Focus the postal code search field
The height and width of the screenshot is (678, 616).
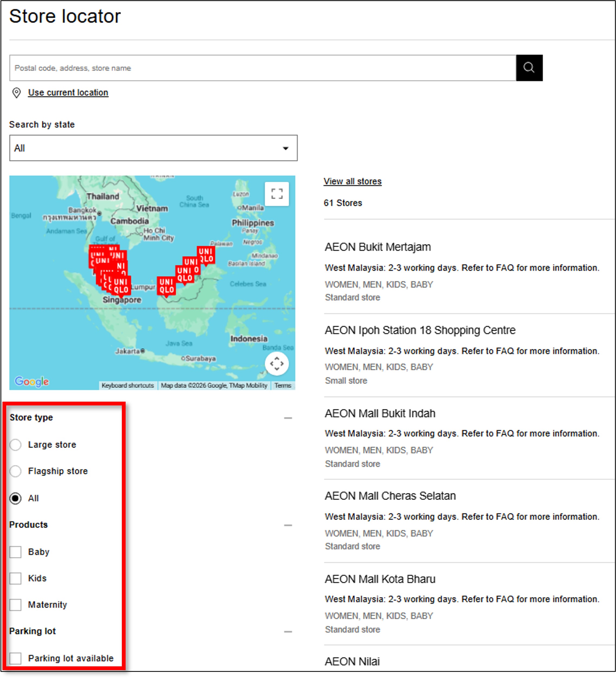tap(263, 68)
